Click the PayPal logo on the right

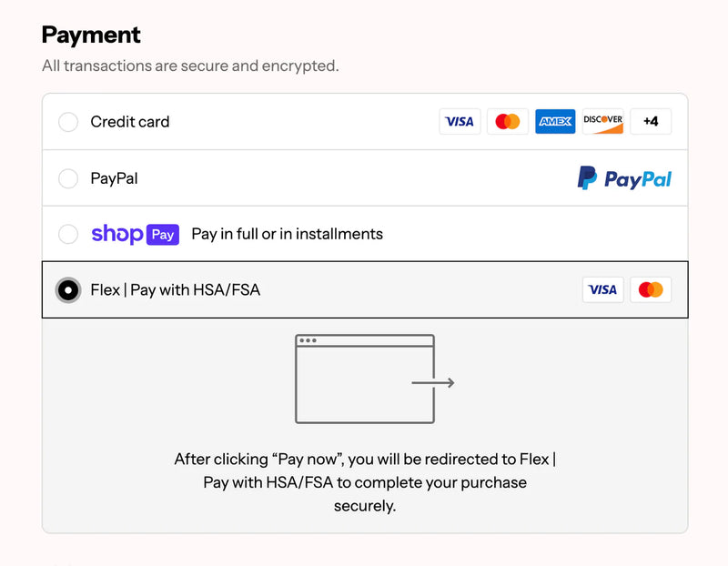click(624, 178)
